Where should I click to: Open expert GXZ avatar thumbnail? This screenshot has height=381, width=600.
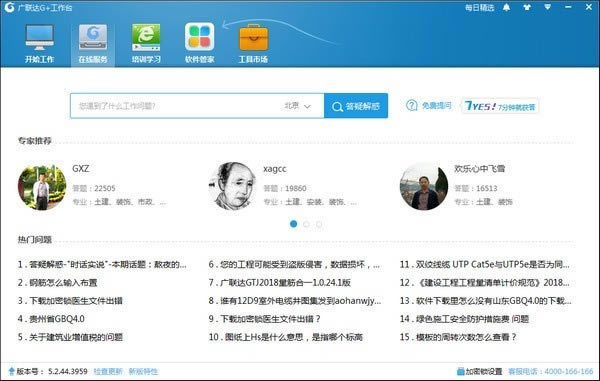point(42,187)
